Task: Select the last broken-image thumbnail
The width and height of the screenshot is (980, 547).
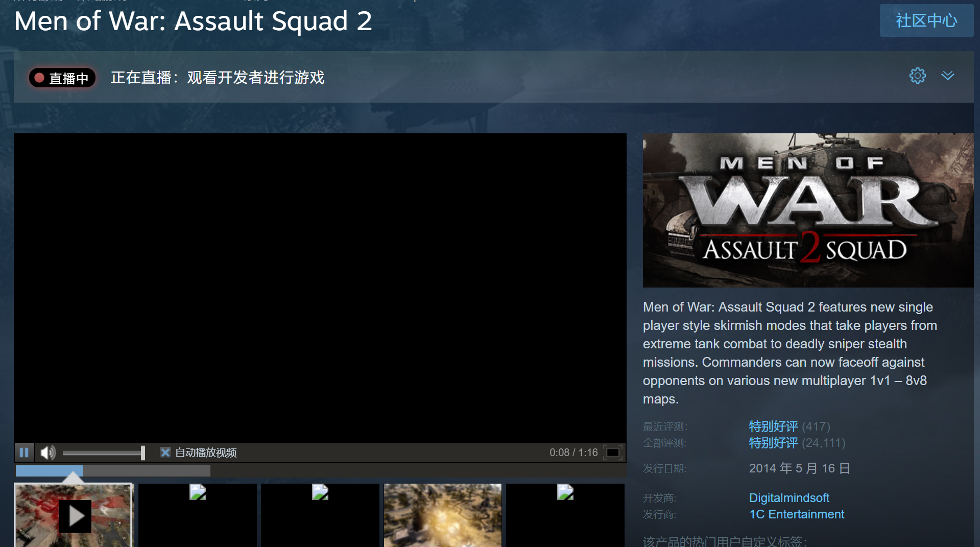Action: tap(565, 515)
